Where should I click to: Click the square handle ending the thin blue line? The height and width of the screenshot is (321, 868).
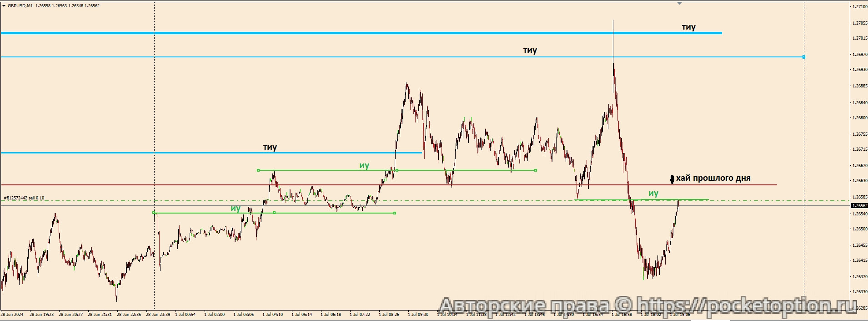coord(804,57)
